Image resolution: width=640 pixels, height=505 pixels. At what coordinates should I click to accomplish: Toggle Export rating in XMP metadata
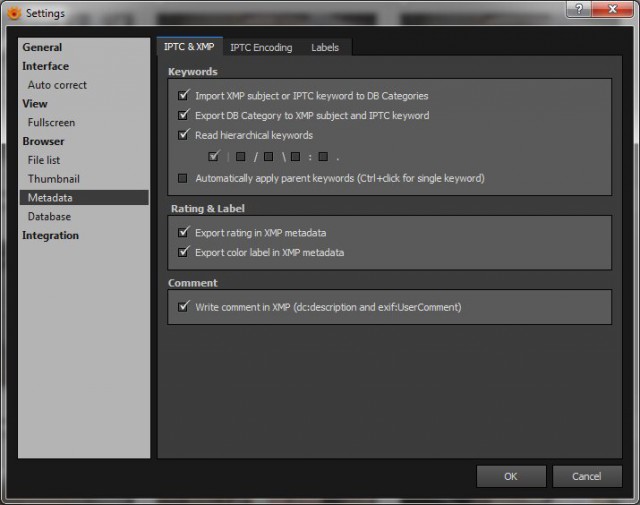tap(183, 233)
